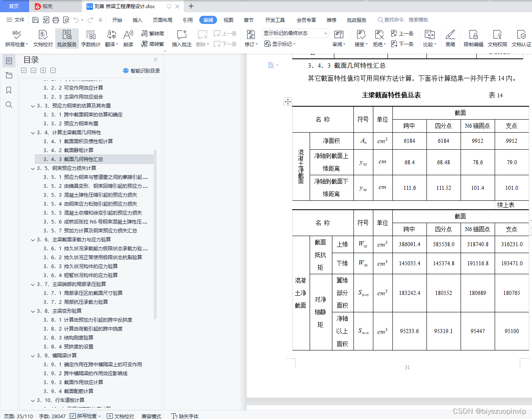Run the 文档校对 proofreading tool
The height and width of the screenshot is (419, 532).
(43, 39)
